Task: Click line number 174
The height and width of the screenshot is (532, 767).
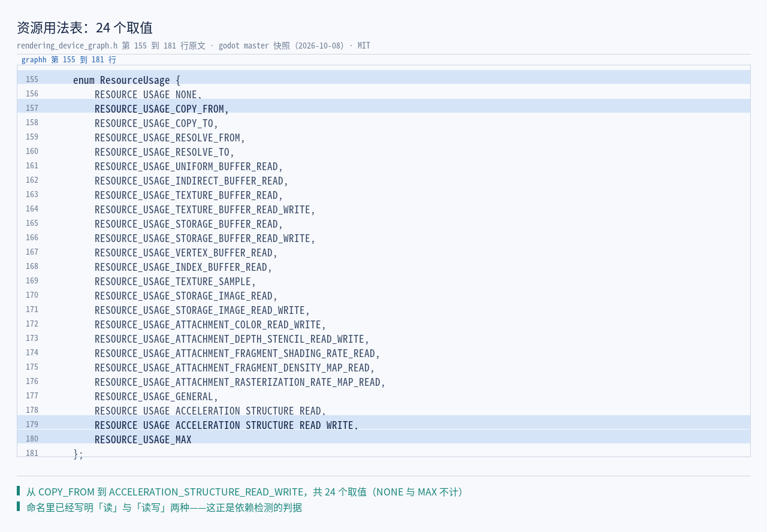Action: point(32,353)
